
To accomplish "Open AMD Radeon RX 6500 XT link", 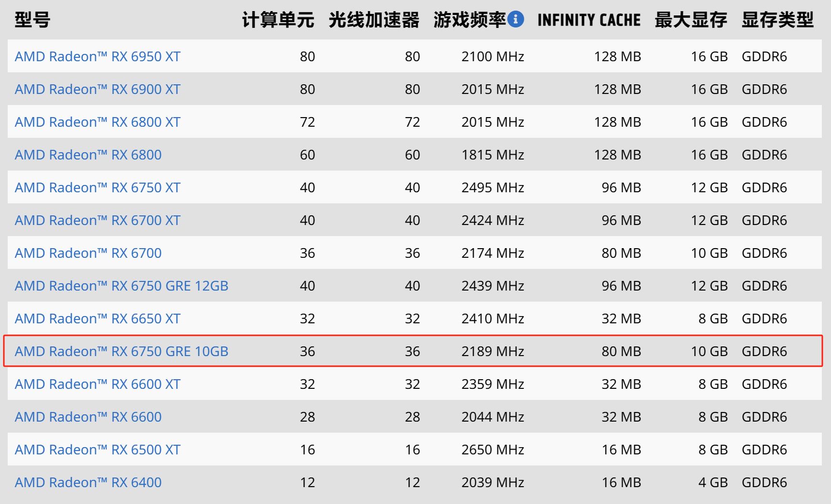I will (98, 450).
